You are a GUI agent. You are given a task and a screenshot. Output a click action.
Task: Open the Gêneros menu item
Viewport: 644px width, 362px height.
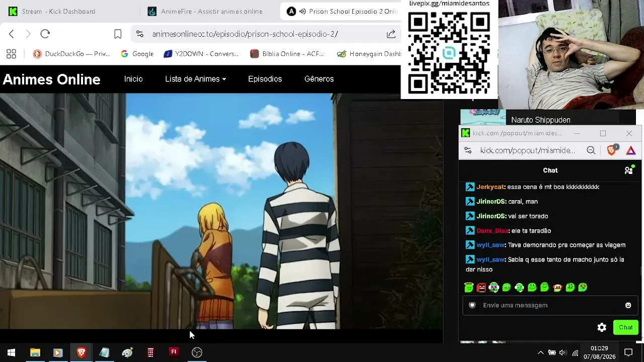pos(319,79)
